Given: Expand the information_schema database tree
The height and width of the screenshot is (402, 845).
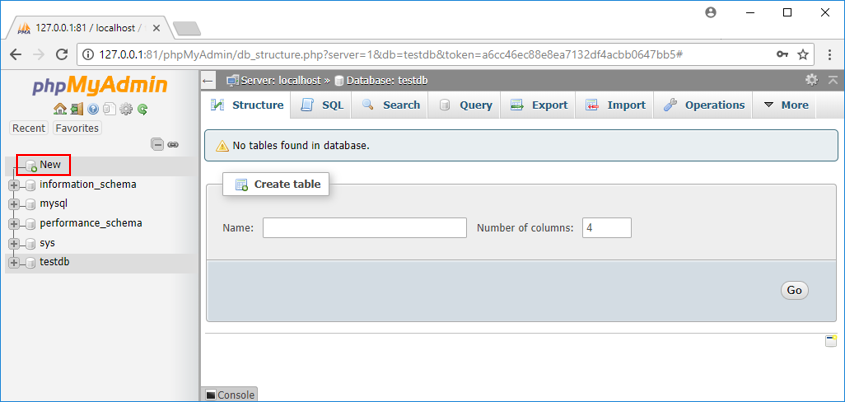Looking at the screenshot, I should pos(14,185).
